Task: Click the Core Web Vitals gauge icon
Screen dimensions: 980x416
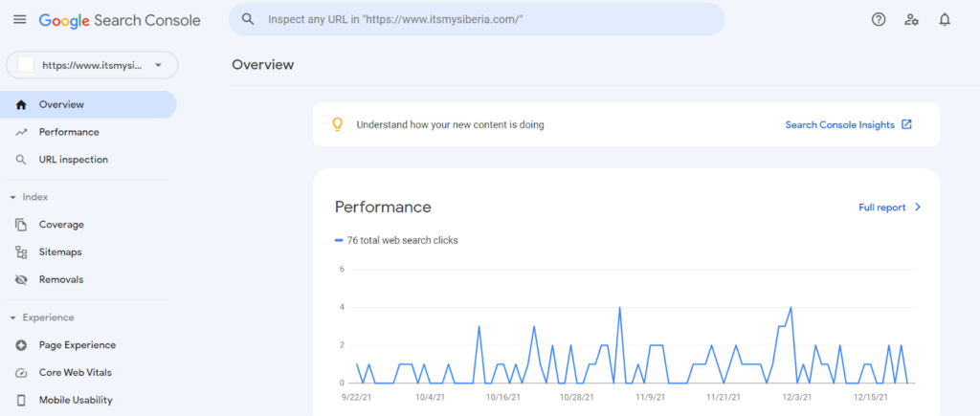Action: coord(21,373)
